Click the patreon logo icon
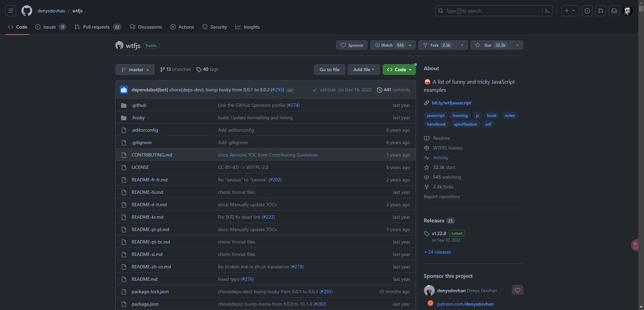The width and height of the screenshot is (644, 310). click(430, 303)
